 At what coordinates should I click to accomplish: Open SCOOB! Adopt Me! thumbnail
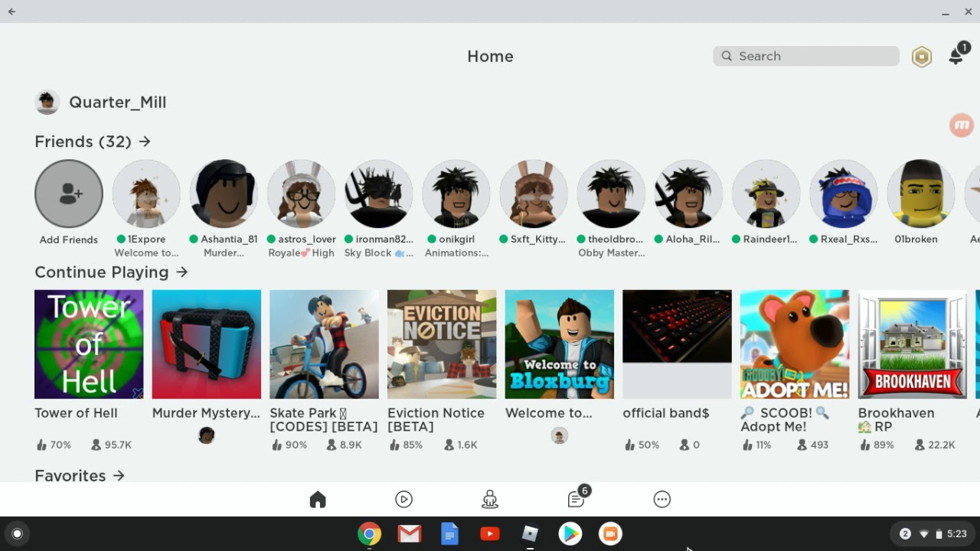(795, 344)
